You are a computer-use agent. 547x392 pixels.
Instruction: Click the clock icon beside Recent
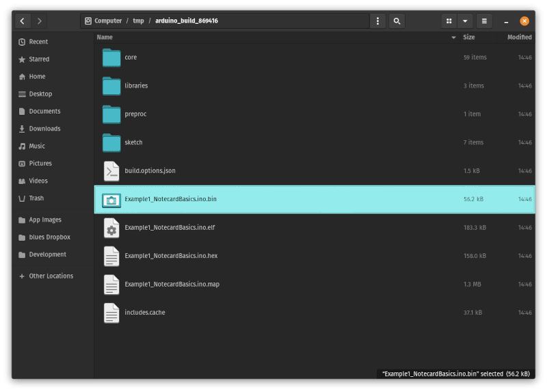pos(22,42)
